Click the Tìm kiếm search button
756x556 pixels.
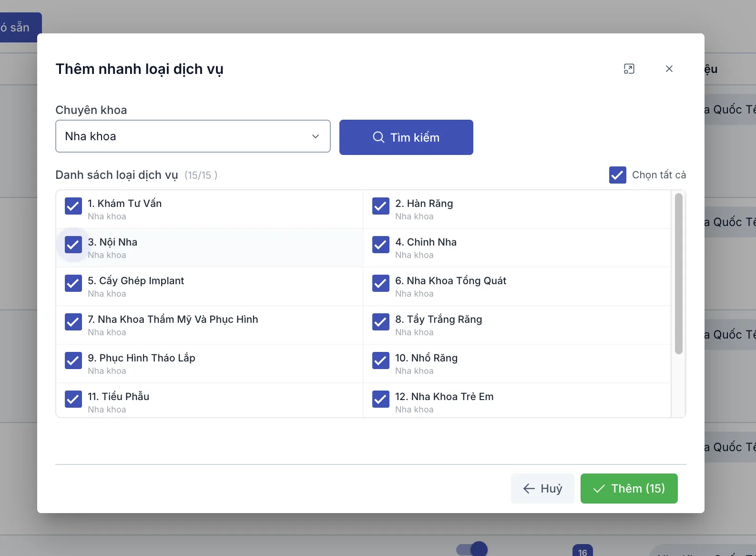(406, 137)
